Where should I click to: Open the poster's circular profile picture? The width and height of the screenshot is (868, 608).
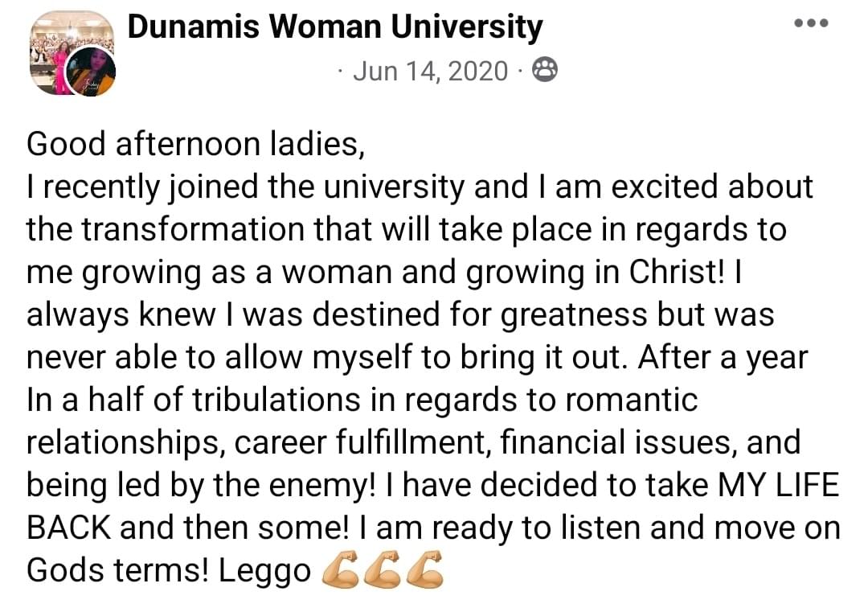pyautogui.click(x=91, y=72)
